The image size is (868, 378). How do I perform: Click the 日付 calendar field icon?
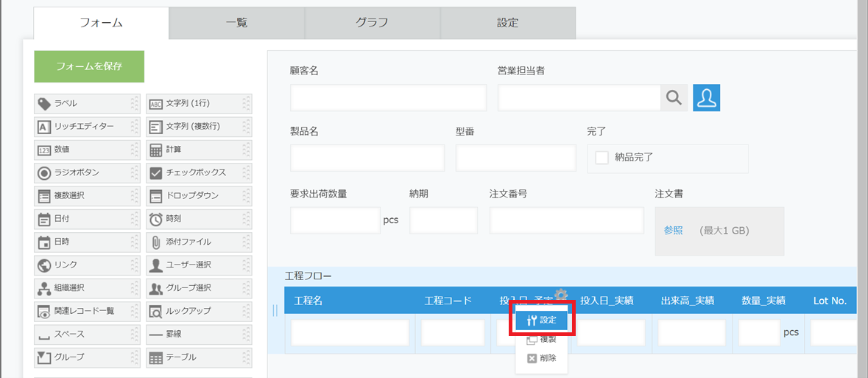point(44,219)
